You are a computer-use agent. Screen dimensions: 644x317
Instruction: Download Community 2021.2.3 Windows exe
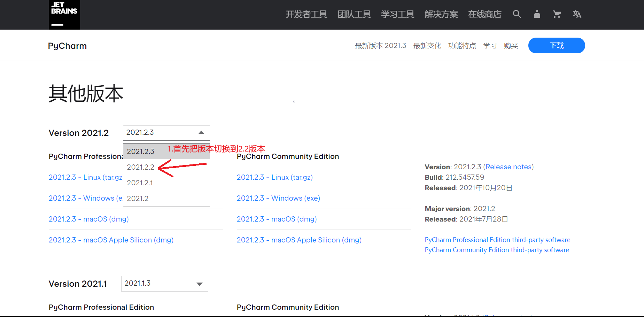click(x=278, y=198)
